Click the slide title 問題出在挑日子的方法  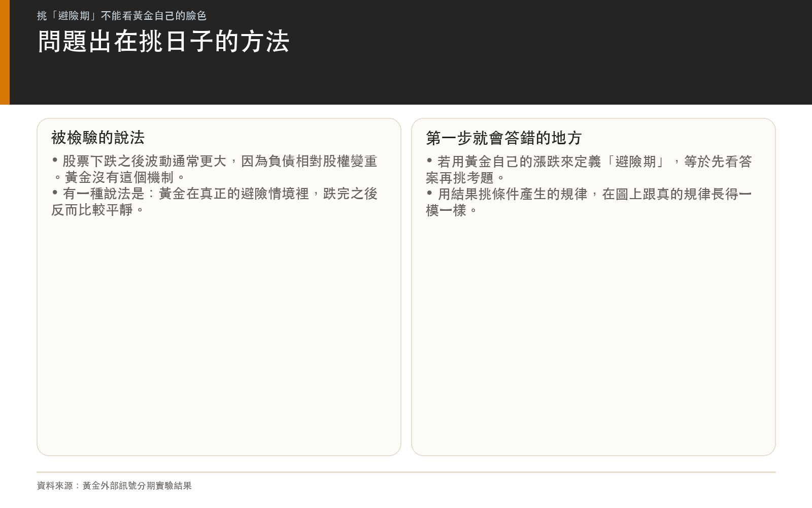pos(163,41)
